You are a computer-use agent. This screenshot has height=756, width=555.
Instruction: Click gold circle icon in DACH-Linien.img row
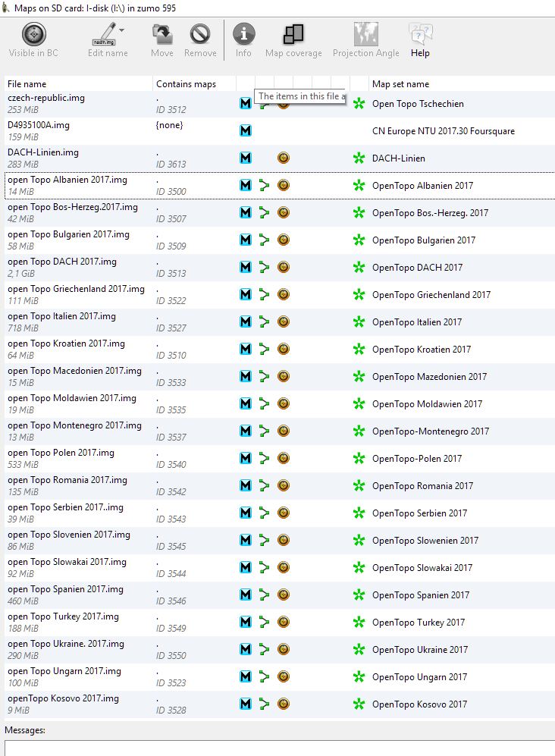283,158
